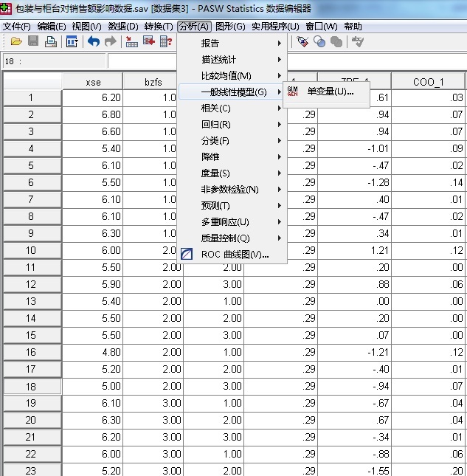Toggle the Value Labels tag icon

302,41
